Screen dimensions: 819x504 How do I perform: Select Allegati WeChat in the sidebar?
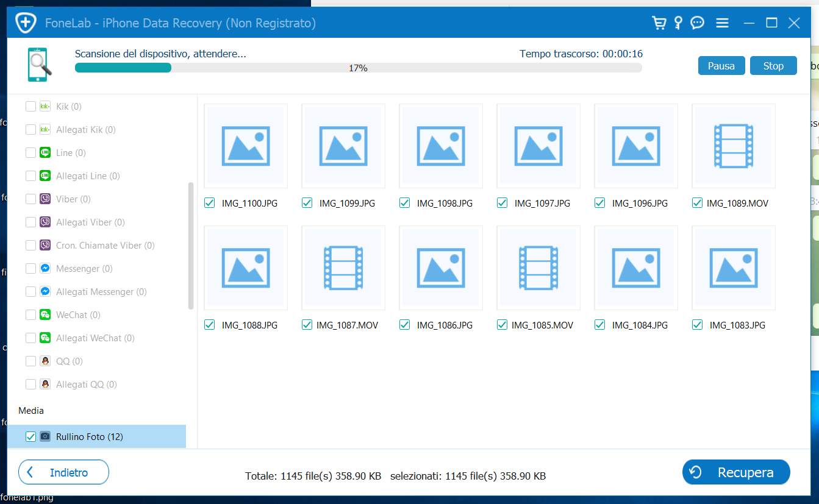coord(95,338)
